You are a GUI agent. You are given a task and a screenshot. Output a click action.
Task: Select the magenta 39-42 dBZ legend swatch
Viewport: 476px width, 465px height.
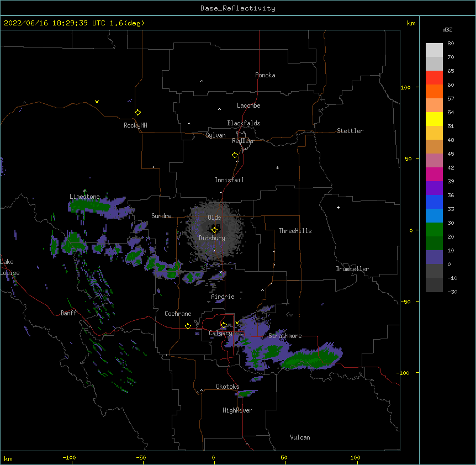tap(434, 174)
